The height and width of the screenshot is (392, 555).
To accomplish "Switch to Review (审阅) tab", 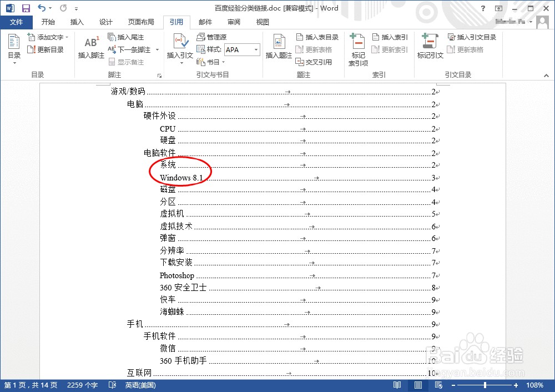I will click(x=234, y=22).
